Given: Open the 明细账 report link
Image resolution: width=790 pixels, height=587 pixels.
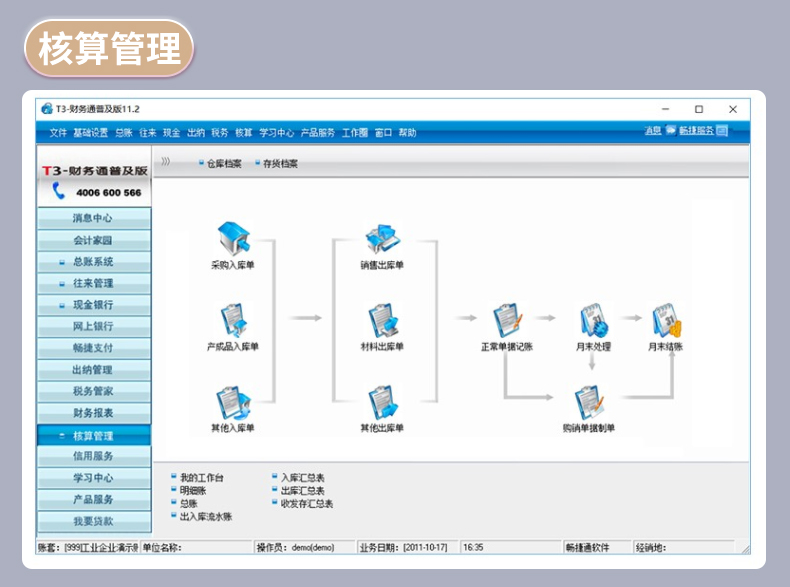Looking at the screenshot, I should (x=193, y=490).
